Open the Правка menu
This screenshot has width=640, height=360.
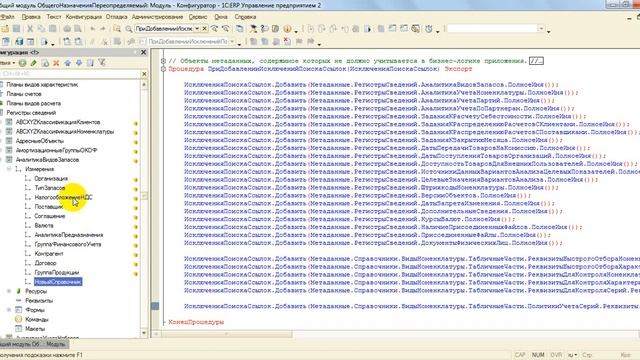tap(31, 17)
